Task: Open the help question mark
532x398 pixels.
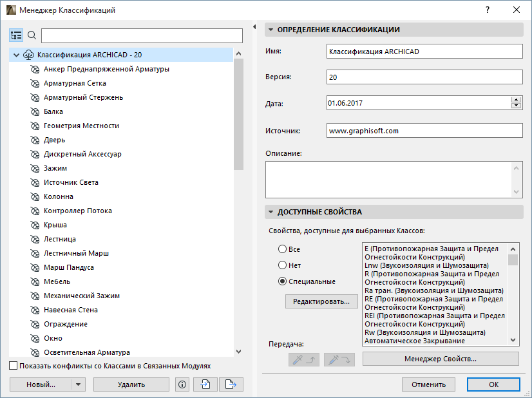Action: tap(488, 10)
